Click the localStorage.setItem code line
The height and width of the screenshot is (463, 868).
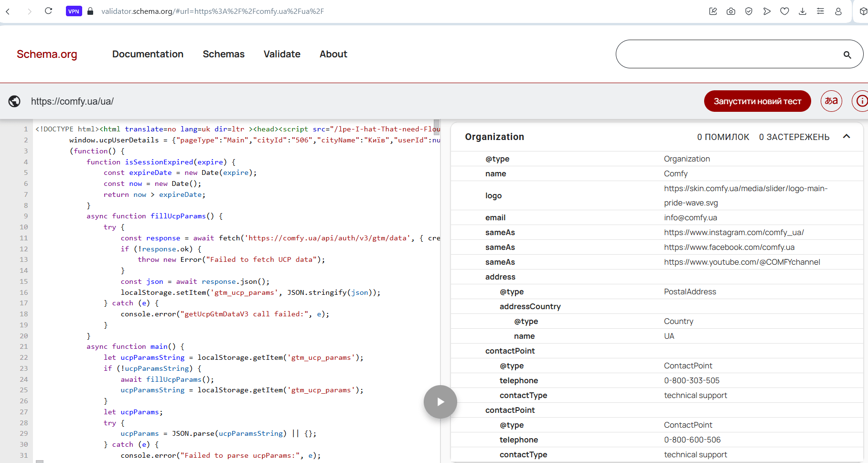[x=251, y=292]
